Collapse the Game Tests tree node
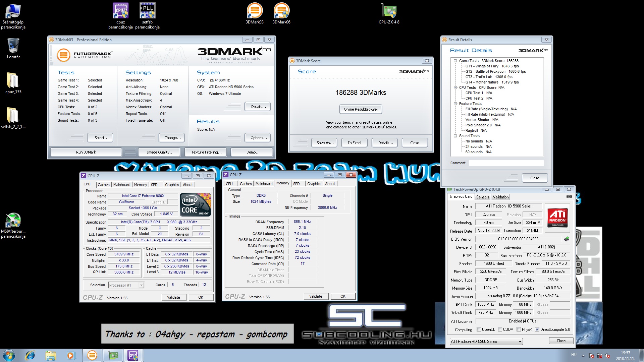644x362 pixels. pos(455,61)
